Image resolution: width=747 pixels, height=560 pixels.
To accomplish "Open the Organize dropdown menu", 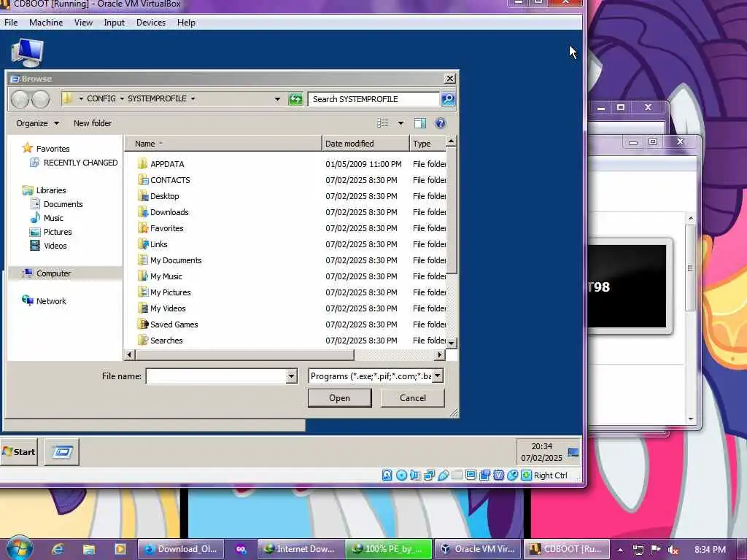I will pyautogui.click(x=38, y=123).
